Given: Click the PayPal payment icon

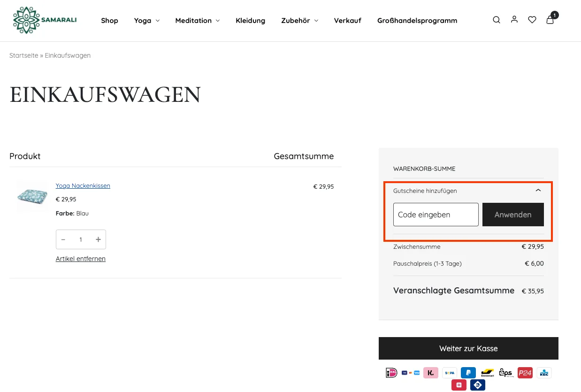Looking at the screenshot, I should 468,372.
